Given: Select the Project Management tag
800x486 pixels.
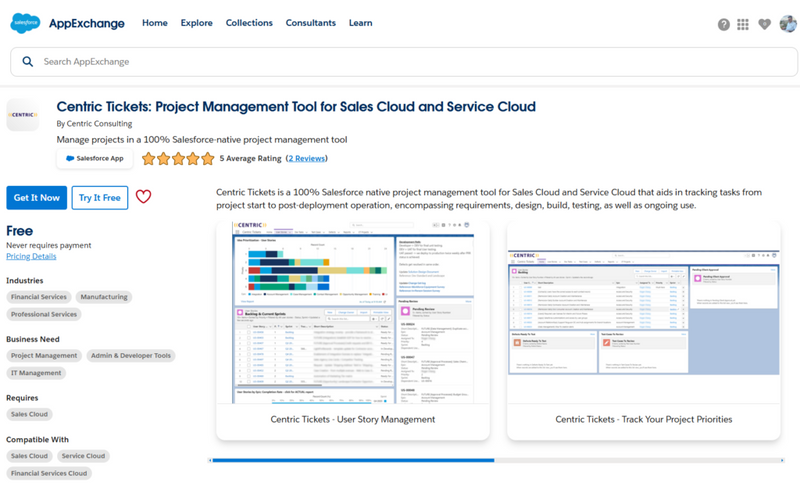Looking at the screenshot, I should coord(44,355).
